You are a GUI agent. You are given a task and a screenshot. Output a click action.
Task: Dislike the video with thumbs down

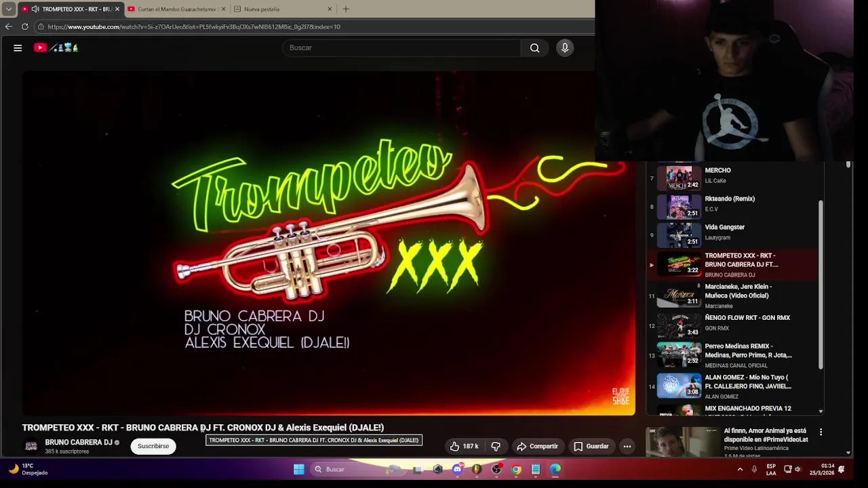[496, 446]
